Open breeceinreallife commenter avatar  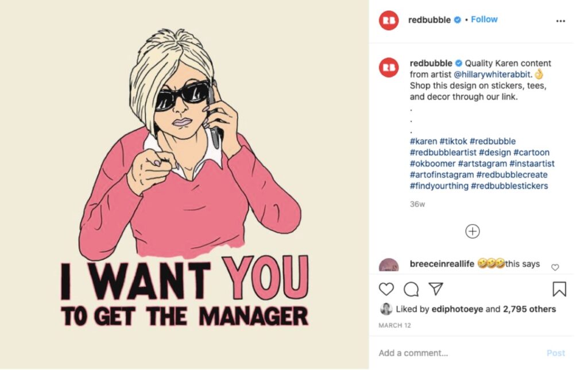coord(389,265)
